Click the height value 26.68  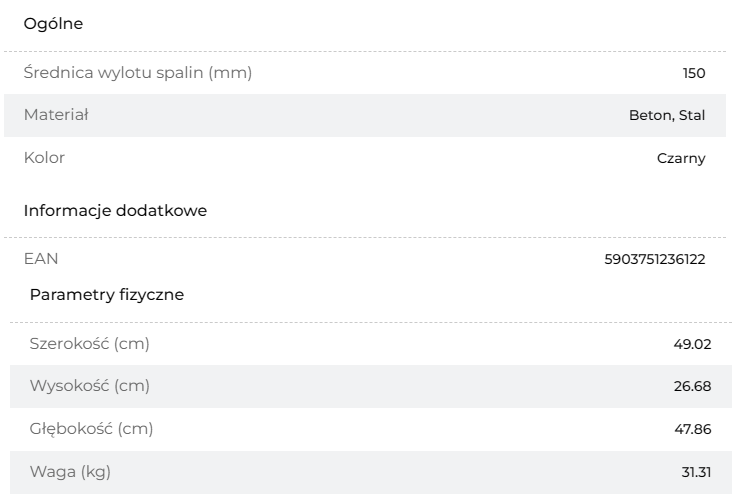coord(692,386)
